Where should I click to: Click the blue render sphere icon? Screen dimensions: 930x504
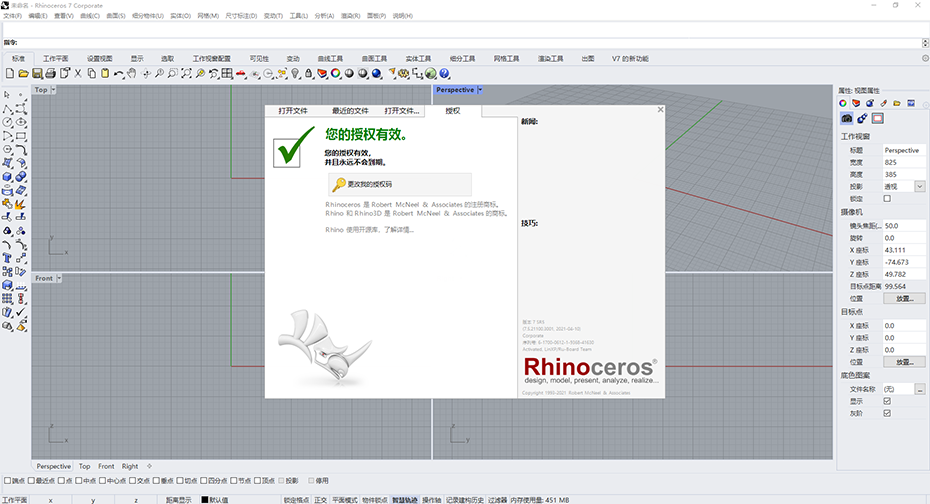376,74
